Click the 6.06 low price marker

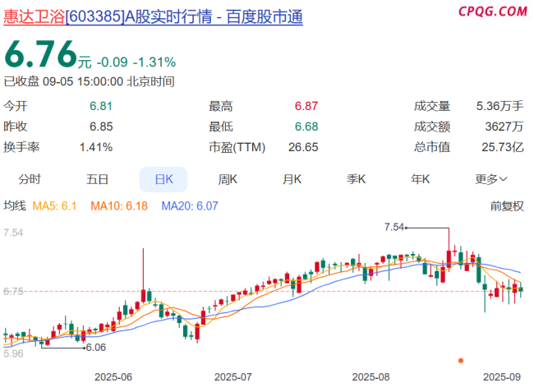[x=95, y=348]
